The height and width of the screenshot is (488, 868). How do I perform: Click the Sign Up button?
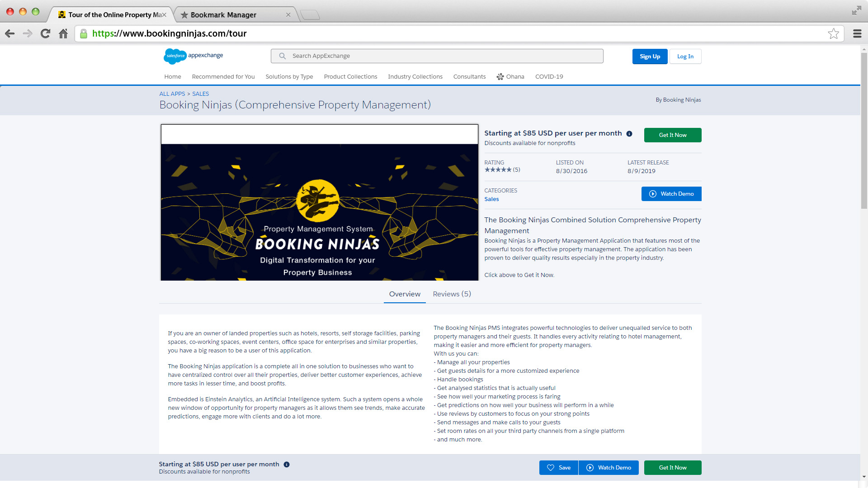pyautogui.click(x=650, y=56)
